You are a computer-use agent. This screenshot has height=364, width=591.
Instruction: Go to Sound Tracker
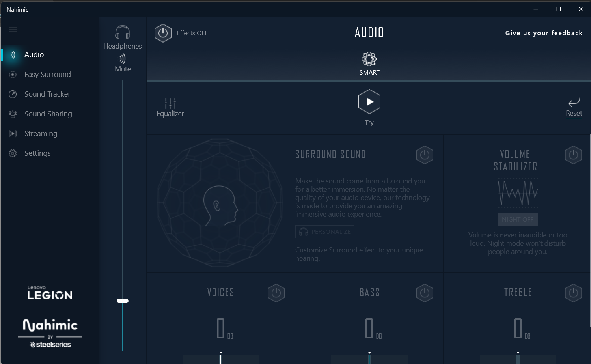tap(47, 94)
